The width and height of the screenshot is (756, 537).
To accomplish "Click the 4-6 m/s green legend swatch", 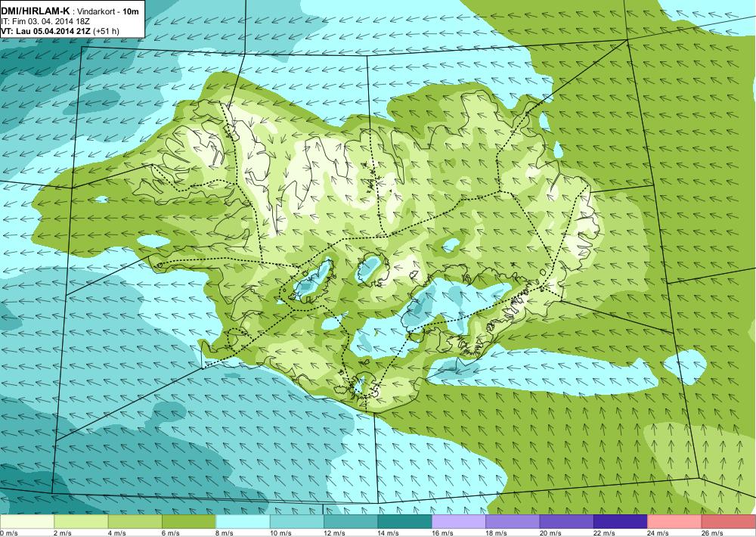I will tap(135, 522).
